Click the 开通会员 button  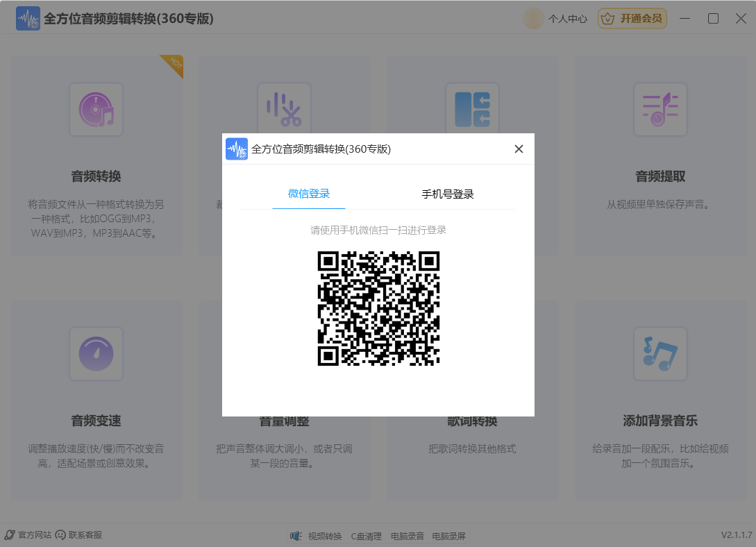632,19
